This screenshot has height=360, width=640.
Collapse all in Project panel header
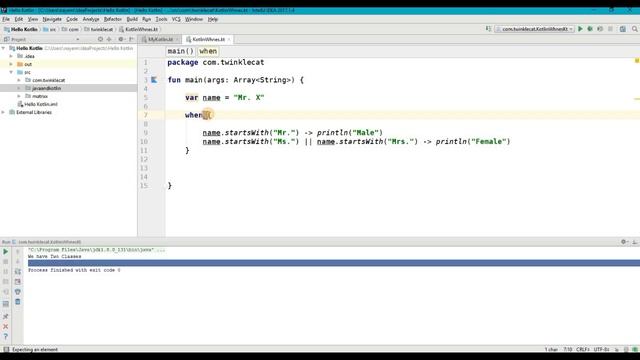[x=109, y=39]
